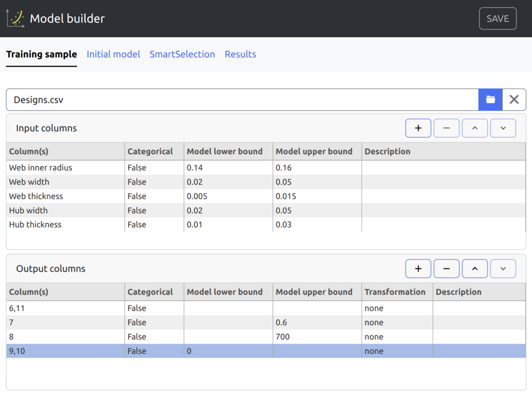Open the file browser folder icon
Screen dimensions: 532x397
(490, 100)
